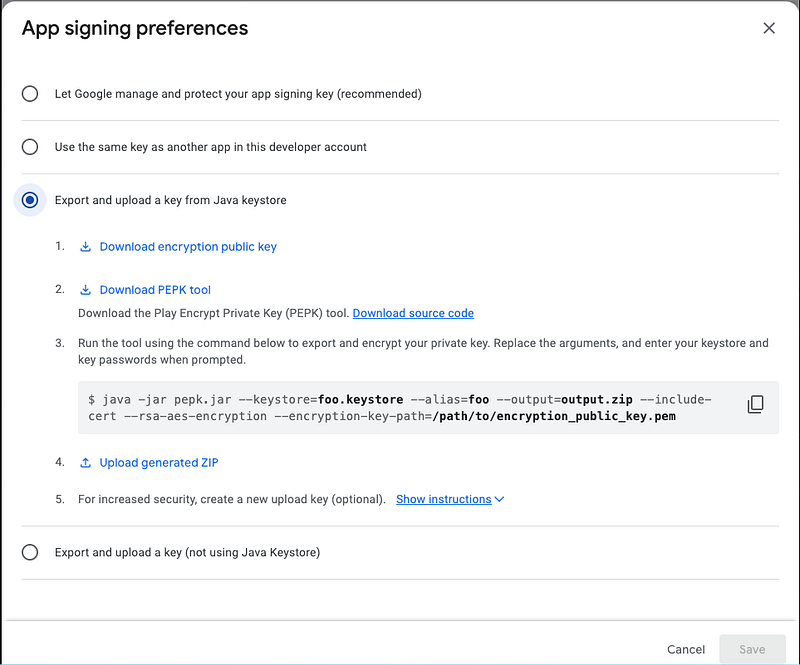
Task: Click the App signing preferences title
Action: [135, 28]
